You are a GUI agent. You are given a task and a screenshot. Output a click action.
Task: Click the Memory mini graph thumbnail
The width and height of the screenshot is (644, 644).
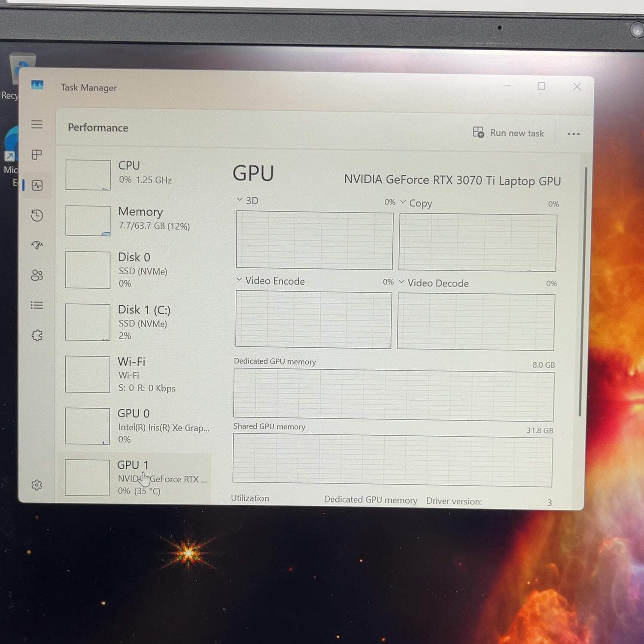coord(88,221)
